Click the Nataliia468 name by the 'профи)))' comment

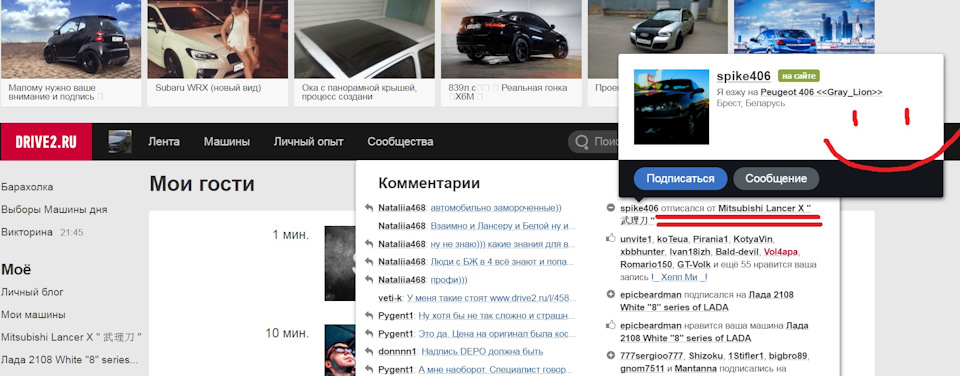pos(402,280)
